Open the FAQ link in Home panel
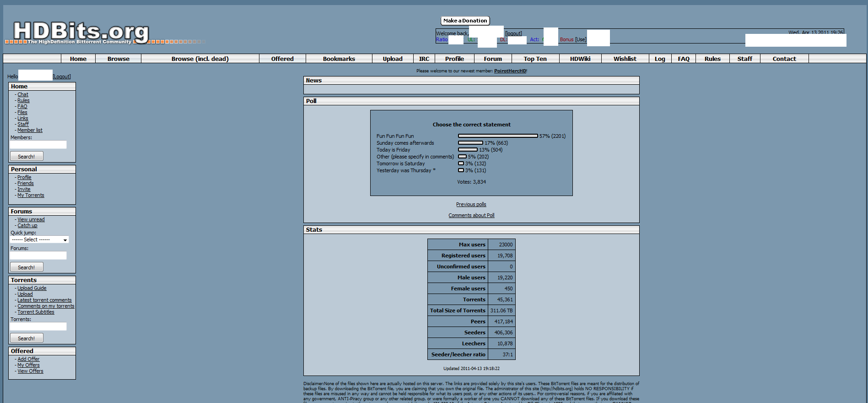Screen dimensions: 868x403 [x=22, y=106]
